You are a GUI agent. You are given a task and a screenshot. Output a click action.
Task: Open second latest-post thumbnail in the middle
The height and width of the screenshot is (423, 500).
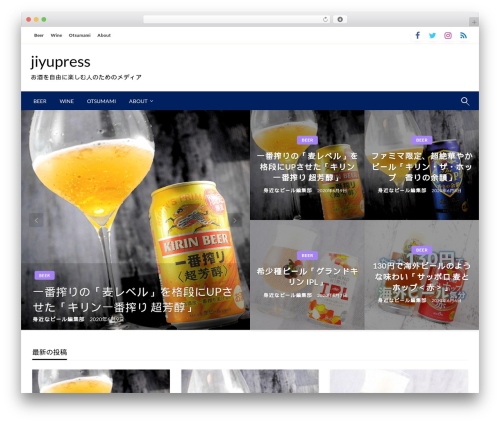[250, 381]
